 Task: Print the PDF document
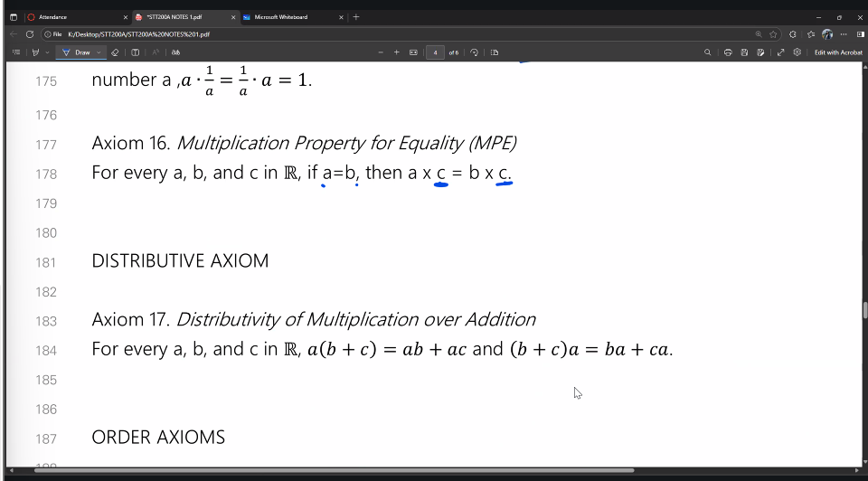point(728,52)
